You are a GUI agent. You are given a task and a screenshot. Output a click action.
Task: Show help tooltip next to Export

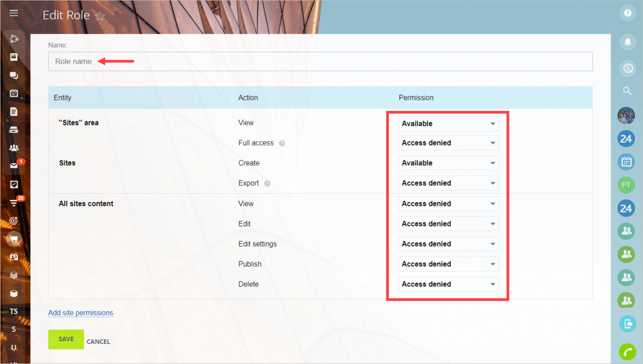pos(267,183)
